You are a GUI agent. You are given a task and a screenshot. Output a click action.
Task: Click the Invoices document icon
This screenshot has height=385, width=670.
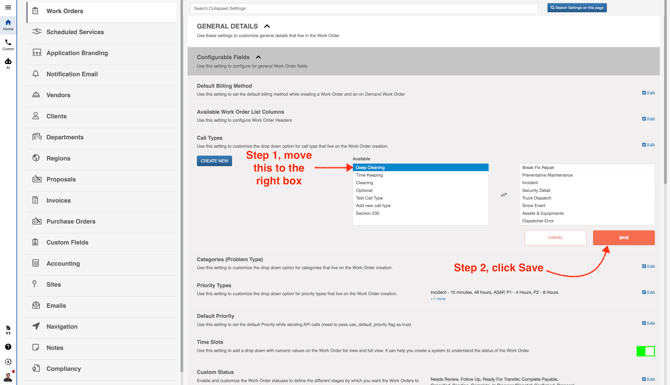coord(35,200)
